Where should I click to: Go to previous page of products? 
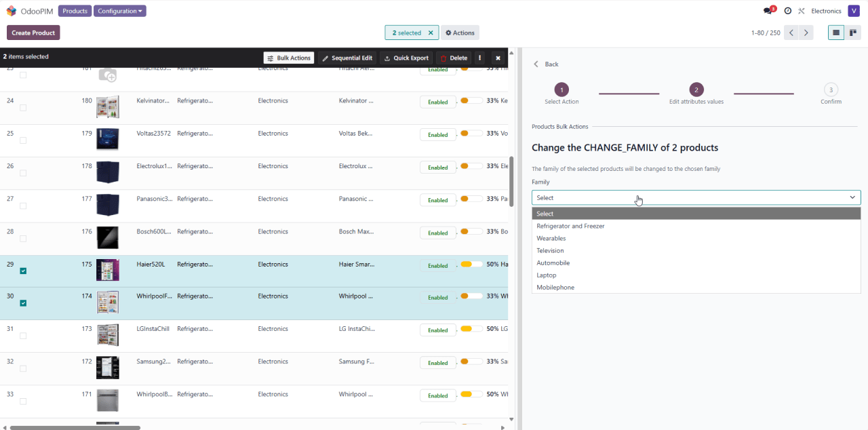(791, 33)
